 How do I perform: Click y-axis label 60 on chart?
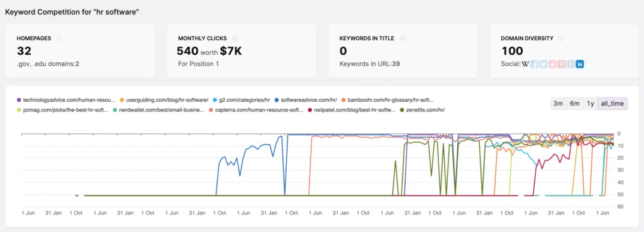(x=621, y=207)
